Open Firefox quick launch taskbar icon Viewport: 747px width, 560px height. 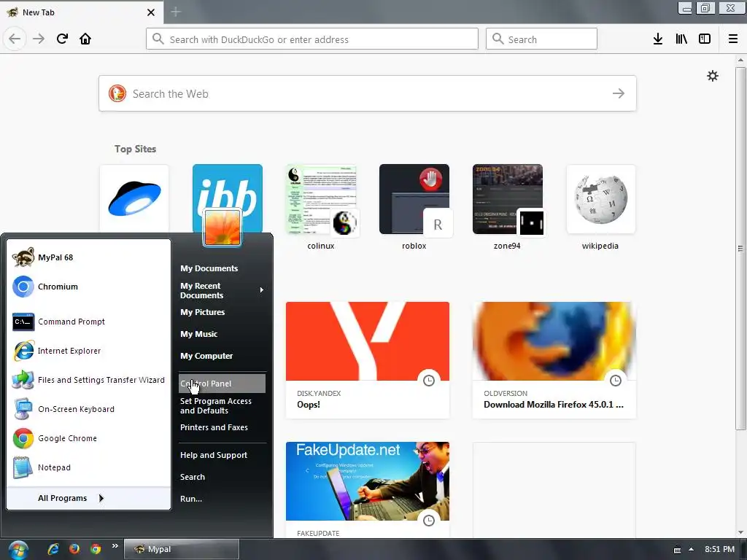(74, 549)
